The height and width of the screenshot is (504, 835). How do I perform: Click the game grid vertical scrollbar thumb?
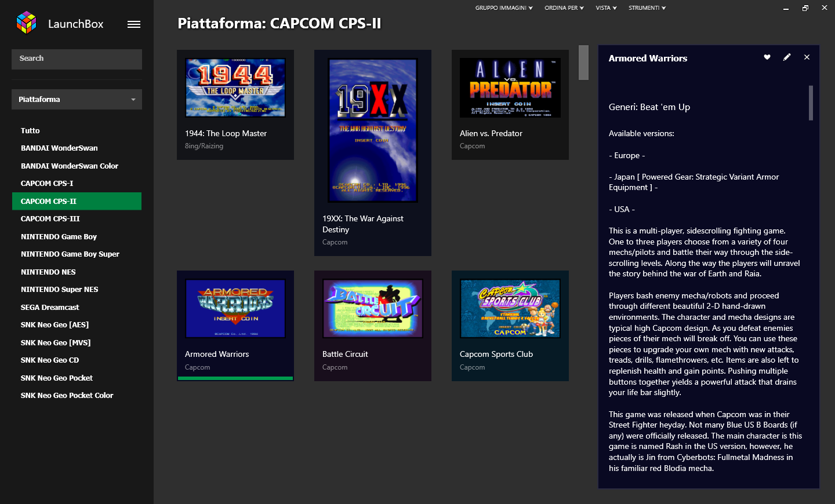[x=583, y=63]
